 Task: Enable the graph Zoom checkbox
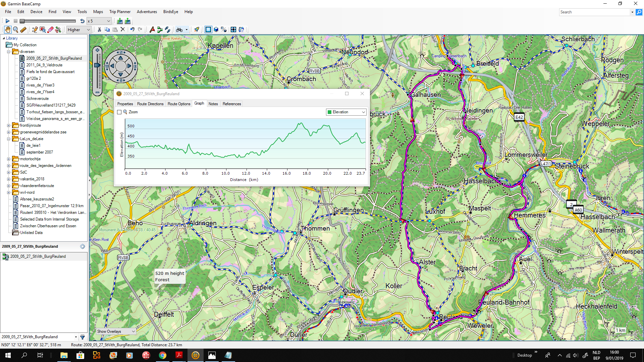point(119,112)
